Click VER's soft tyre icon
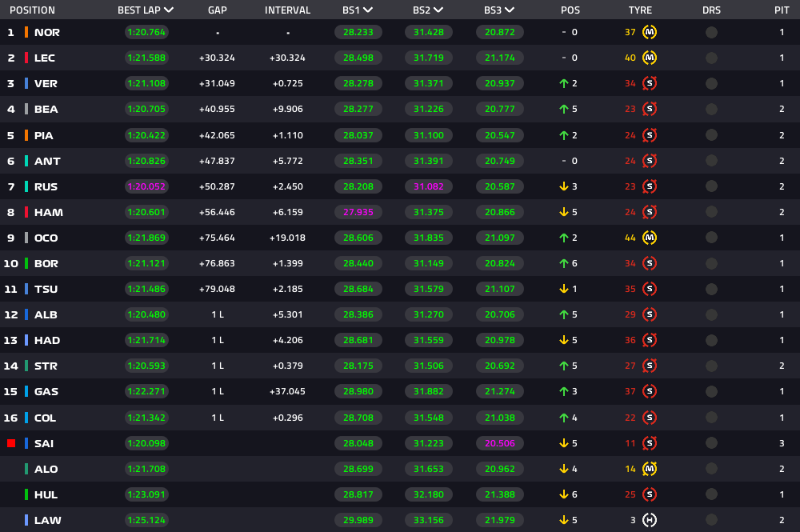This screenshot has height=532, width=800. click(650, 84)
